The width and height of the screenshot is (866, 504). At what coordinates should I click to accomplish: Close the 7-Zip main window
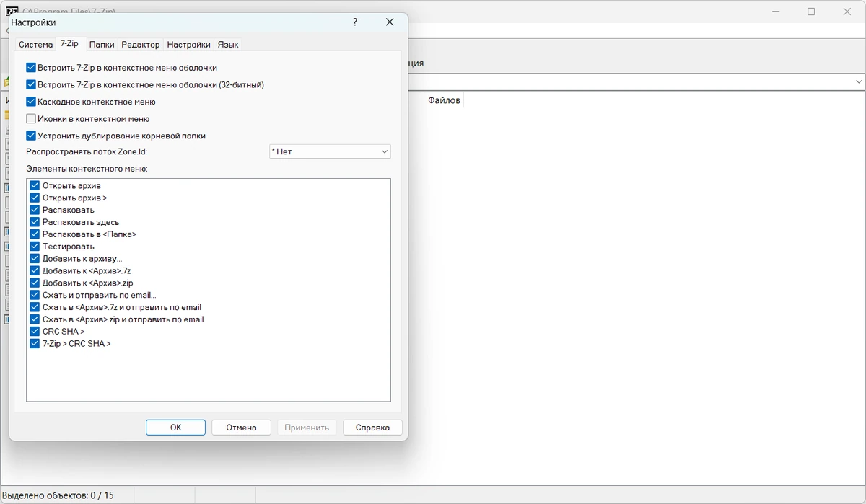point(847,12)
